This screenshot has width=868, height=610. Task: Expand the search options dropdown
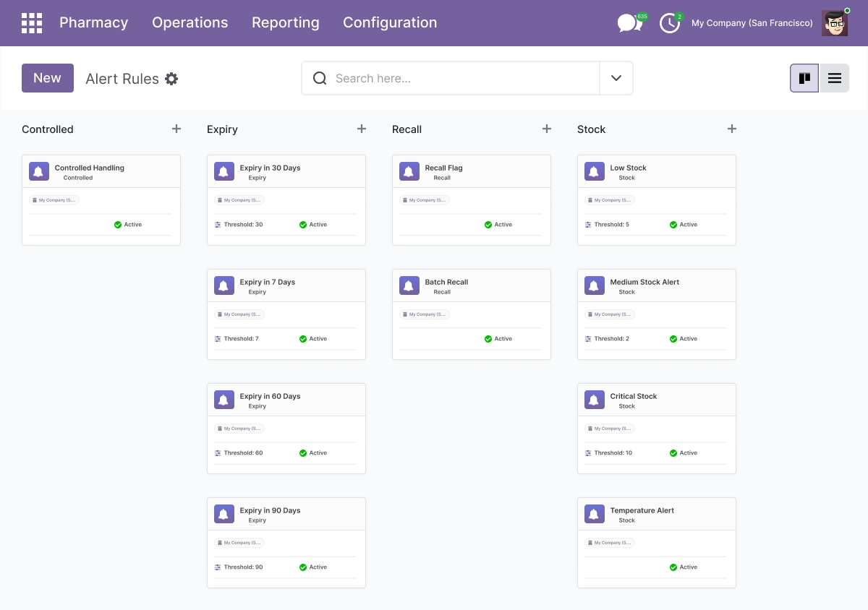tap(616, 78)
